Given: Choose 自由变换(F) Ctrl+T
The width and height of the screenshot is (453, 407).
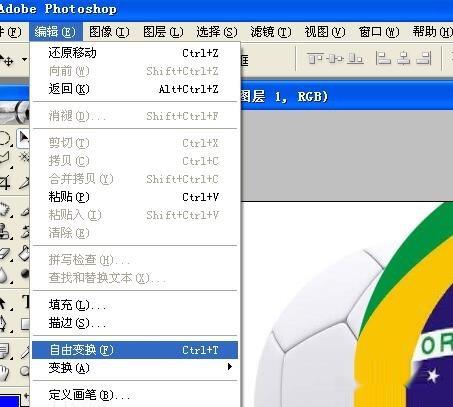Looking at the screenshot, I should coord(135,350).
